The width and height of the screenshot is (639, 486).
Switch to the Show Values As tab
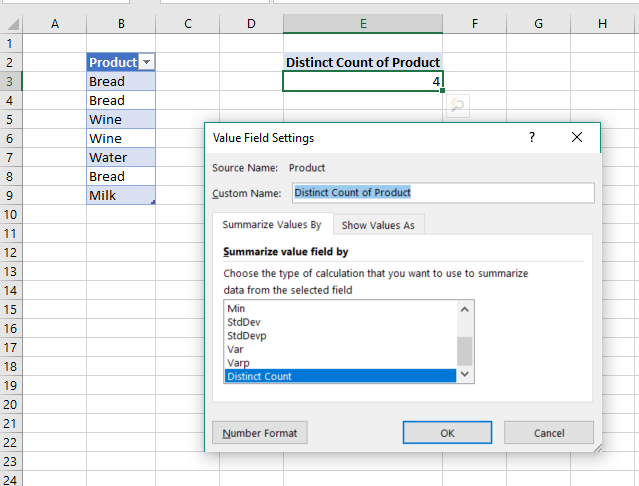tap(378, 225)
